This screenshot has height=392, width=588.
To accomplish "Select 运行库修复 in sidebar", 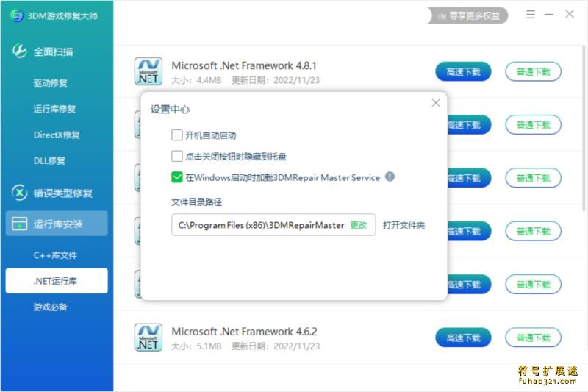I will 54,109.
